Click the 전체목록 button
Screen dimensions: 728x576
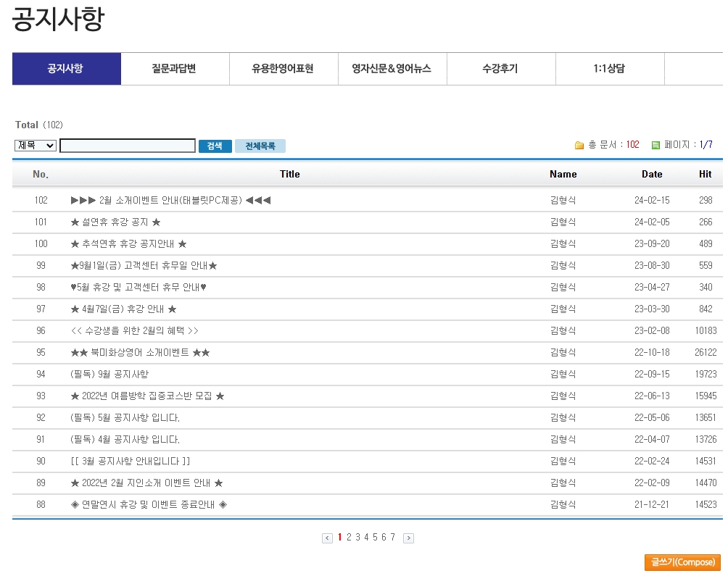pos(260,146)
